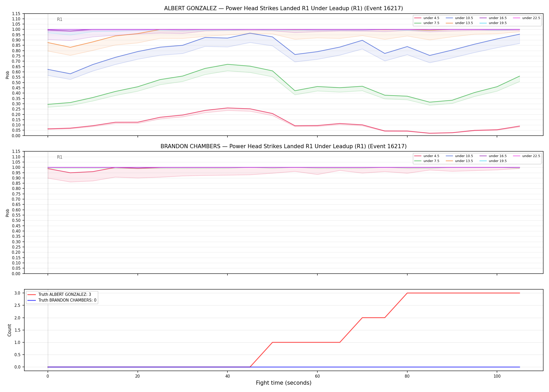This screenshot has width=549, height=392.
Task: Click the '0.50' tick on the Gonzalez chart
Action: 16,83
